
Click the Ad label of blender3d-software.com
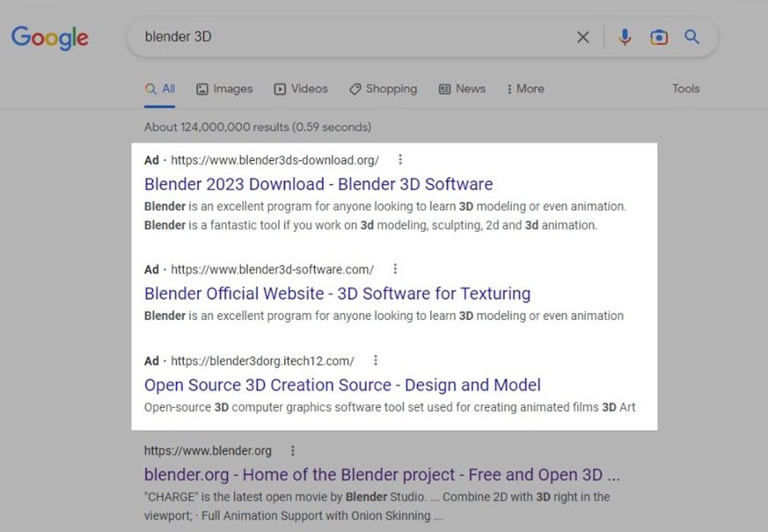point(151,269)
